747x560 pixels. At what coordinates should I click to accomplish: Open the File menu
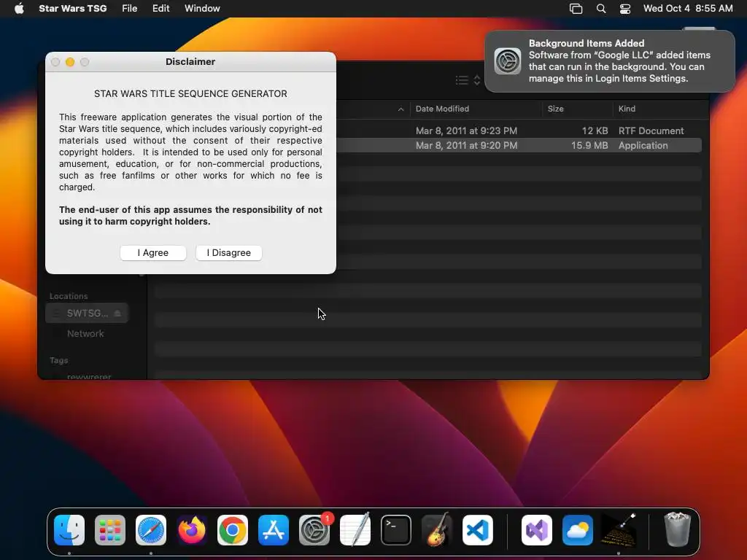(130, 9)
